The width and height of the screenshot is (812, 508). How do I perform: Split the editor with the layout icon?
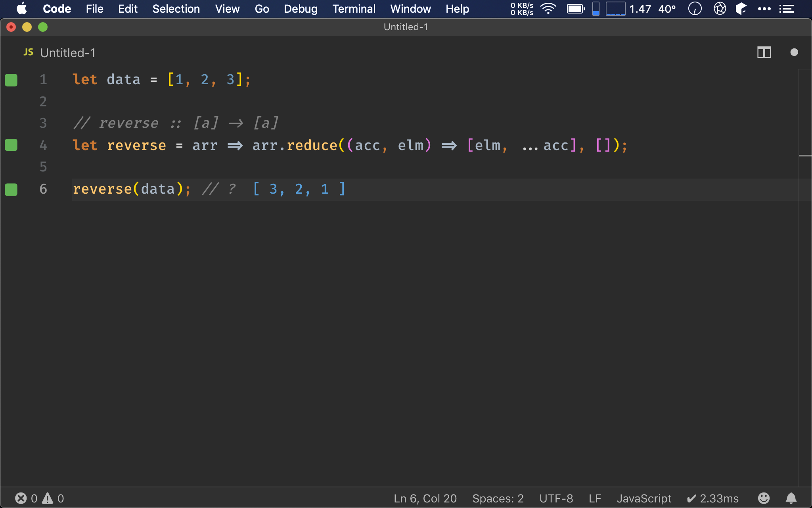click(x=764, y=52)
